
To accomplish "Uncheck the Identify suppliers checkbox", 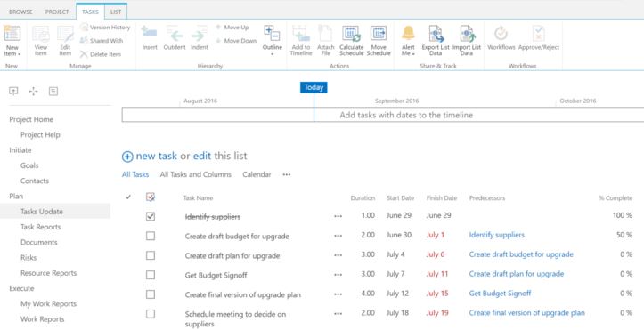I will click(151, 216).
